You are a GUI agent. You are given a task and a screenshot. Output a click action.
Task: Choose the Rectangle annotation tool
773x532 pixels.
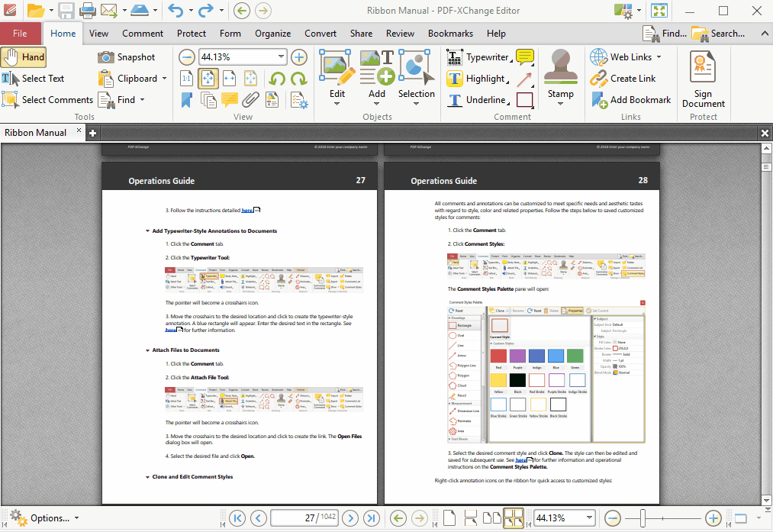click(524, 99)
